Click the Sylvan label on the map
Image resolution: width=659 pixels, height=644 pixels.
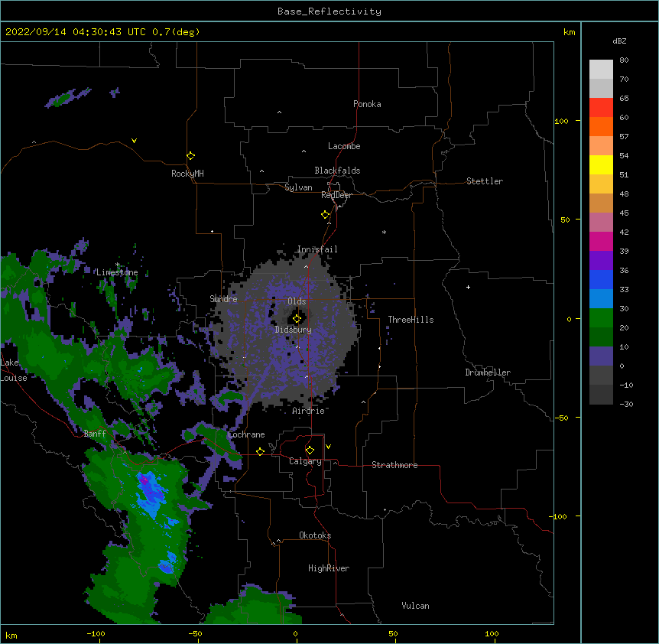tap(298, 187)
